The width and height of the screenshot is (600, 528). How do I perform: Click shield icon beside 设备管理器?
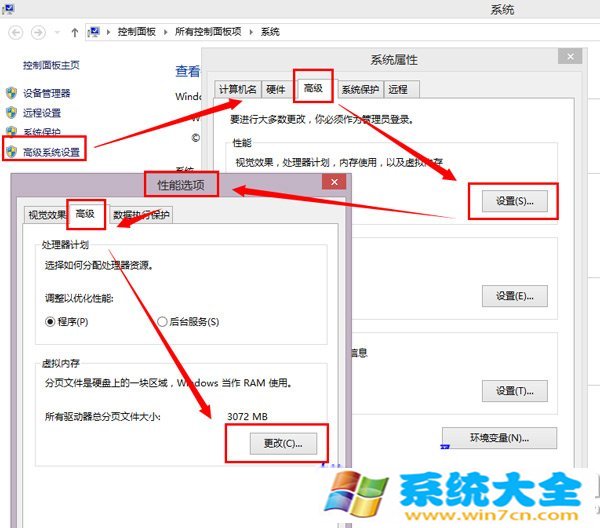(x=11, y=93)
